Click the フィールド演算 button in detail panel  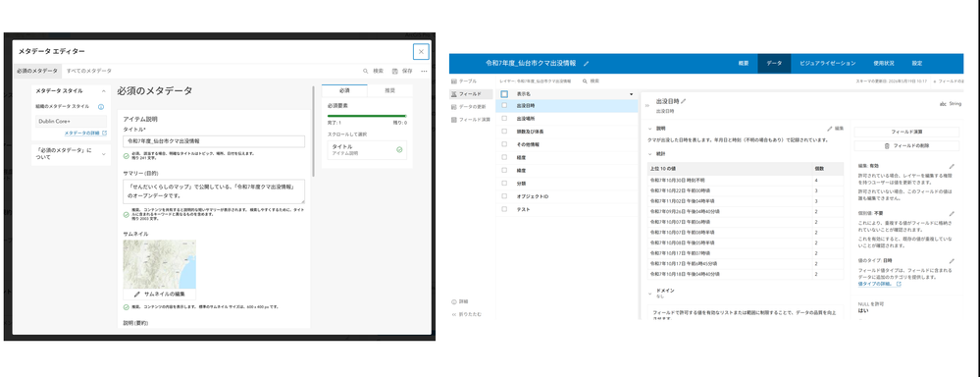click(x=906, y=132)
